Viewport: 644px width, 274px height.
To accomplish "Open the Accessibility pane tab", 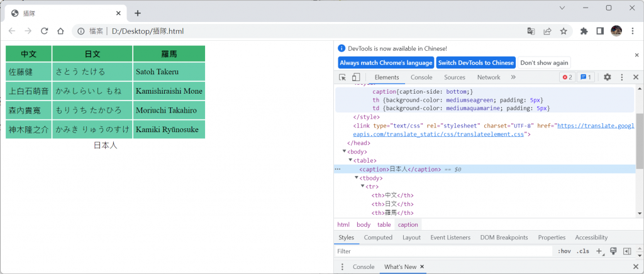I will point(591,238).
